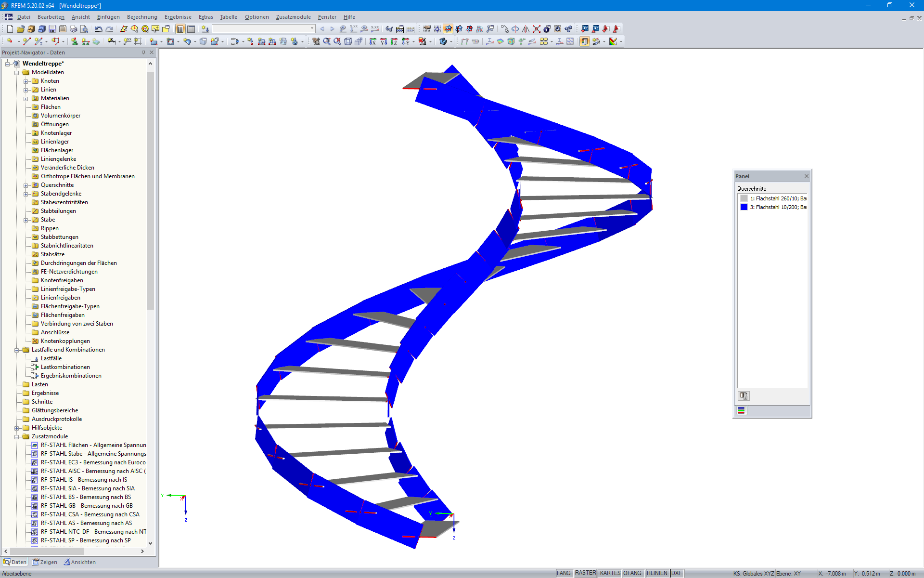Click the Einfügen menu toolbar icon
Screen dimensions: 924x578
pos(107,17)
